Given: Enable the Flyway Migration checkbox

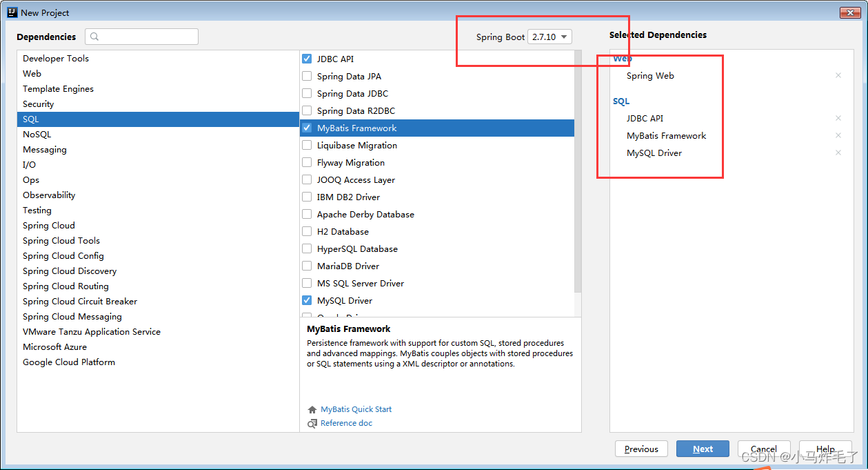Looking at the screenshot, I should pos(307,162).
